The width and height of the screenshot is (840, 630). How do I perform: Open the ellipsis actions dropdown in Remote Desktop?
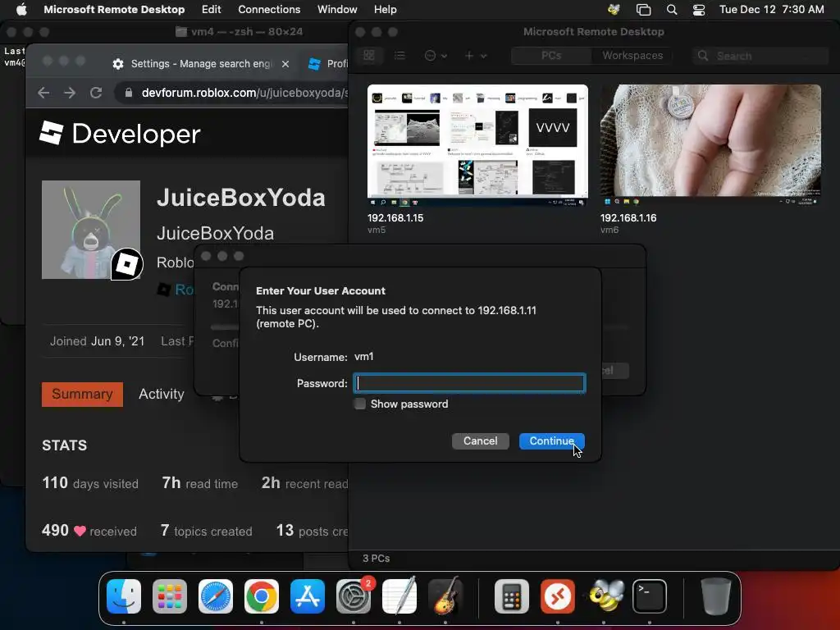click(436, 55)
